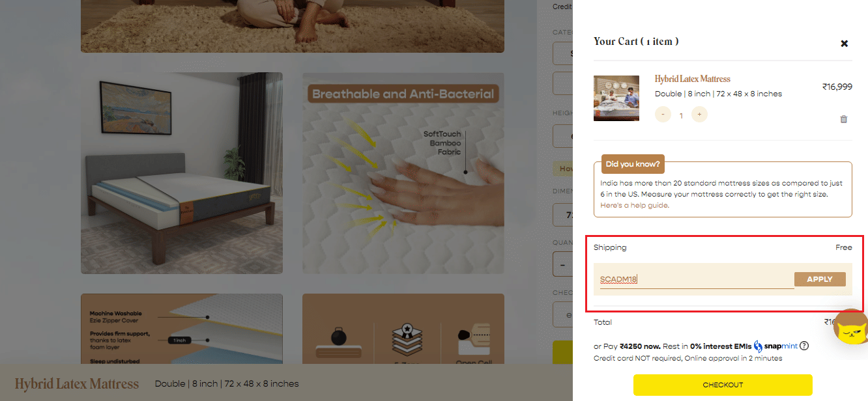Image resolution: width=868 pixels, height=401 pixels.
Task: Close the cart panel with the X icon
Action: [844, 44]
